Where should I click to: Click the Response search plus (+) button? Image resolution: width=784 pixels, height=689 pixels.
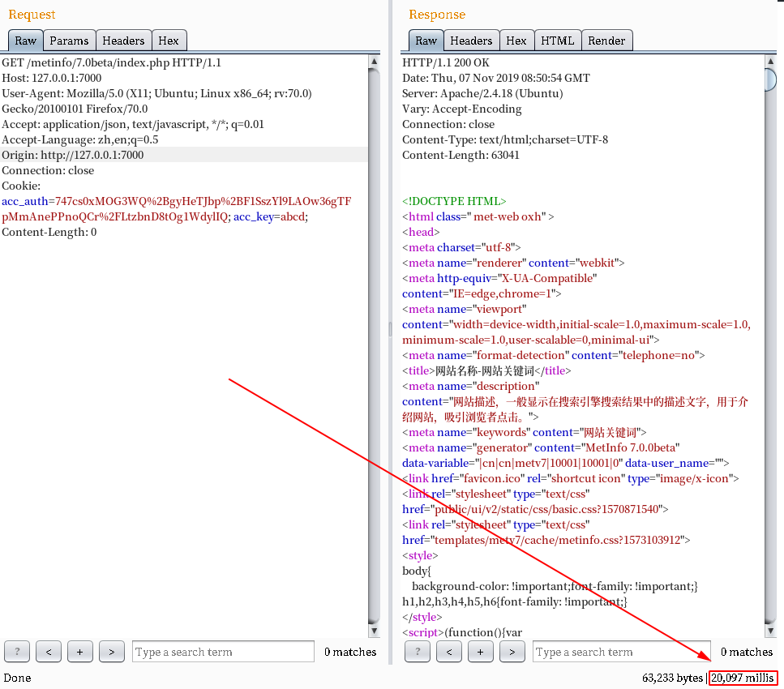pos(481,652)
